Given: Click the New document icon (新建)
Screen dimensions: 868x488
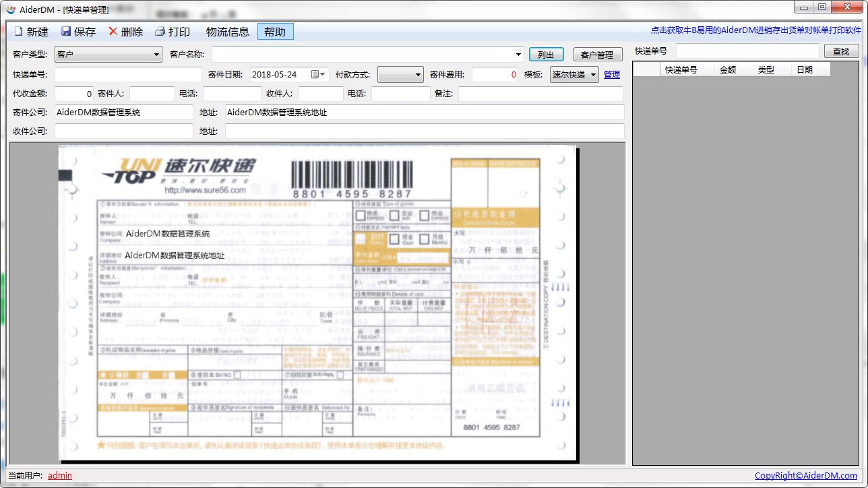Looking at the screenshot, I should [19, 32].
